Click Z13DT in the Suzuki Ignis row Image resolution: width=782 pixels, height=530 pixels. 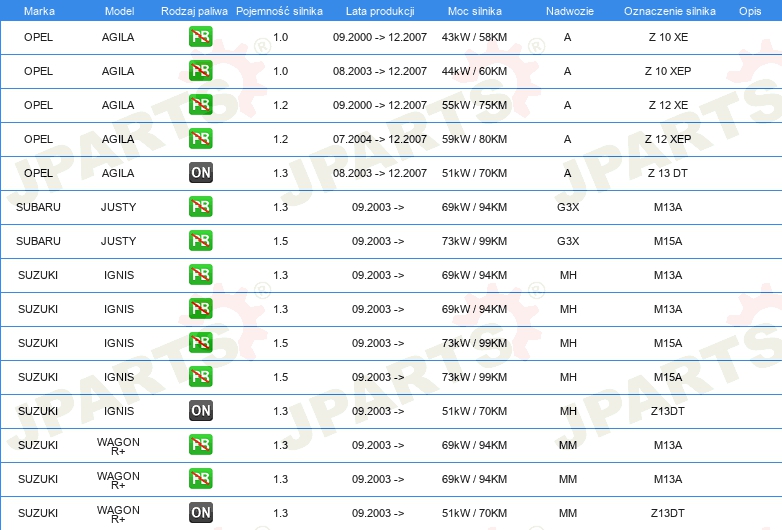[667, 411]
